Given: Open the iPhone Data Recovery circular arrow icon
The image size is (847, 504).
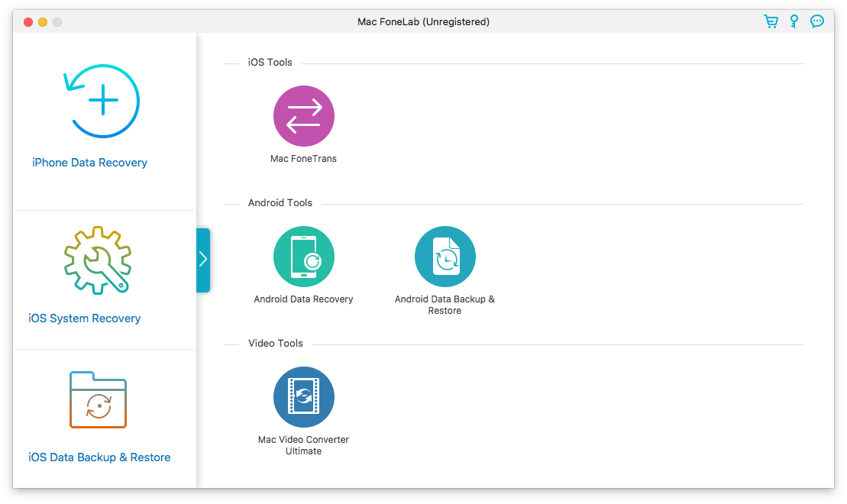Looking at the screenshot, I should (102, 101).
